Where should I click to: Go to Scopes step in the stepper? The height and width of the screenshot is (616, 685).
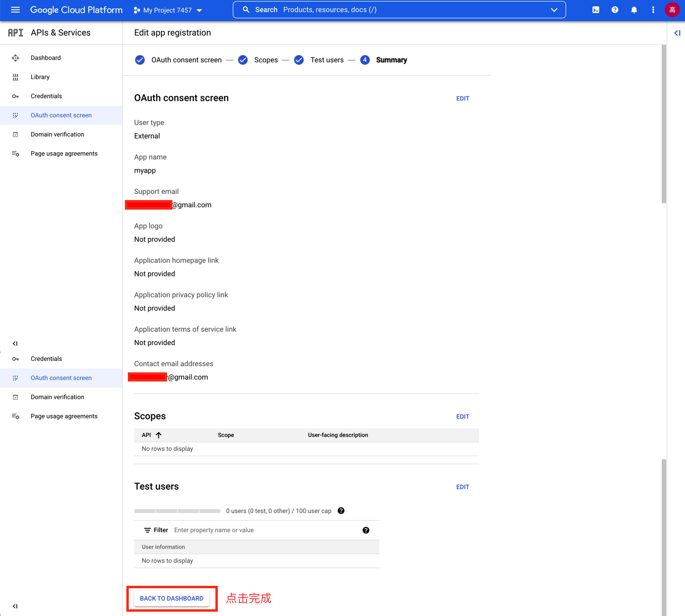[x=266, y=60]
